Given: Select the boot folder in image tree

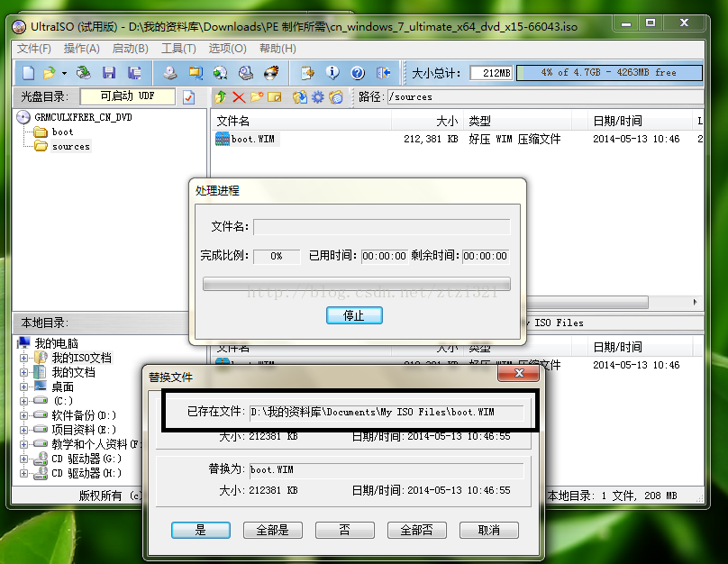Looking at the screenshot, I should [x=63, y=132].
